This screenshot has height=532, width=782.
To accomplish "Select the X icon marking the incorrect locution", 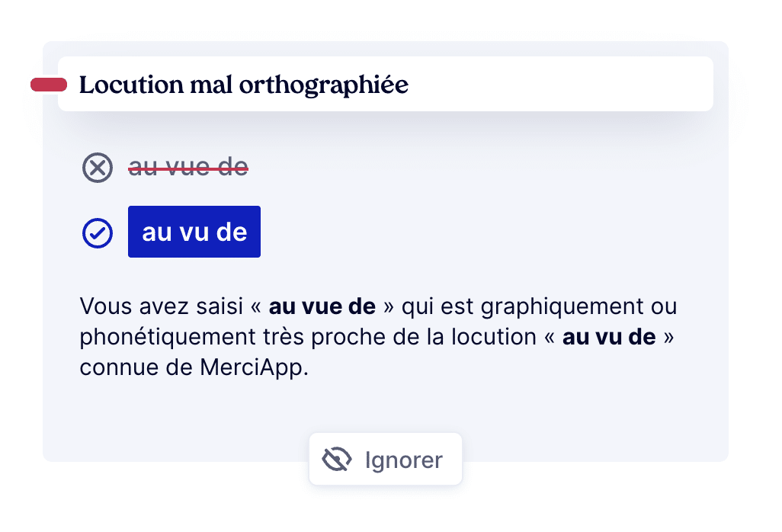I will pos(97,168).
